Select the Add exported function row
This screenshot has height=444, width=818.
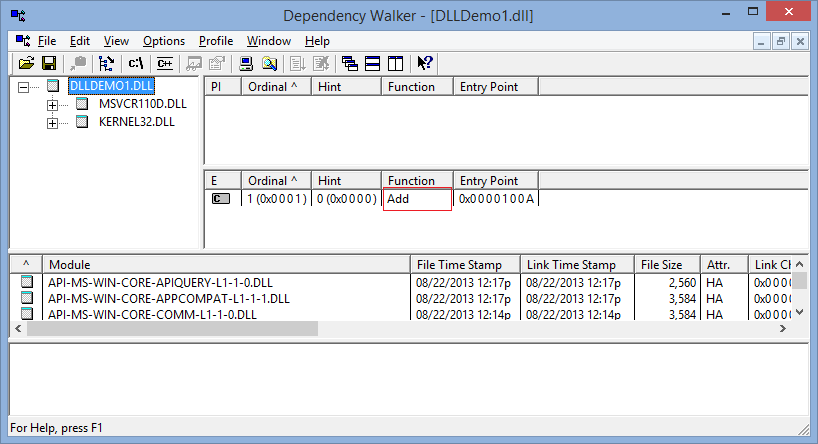point(416,199)
